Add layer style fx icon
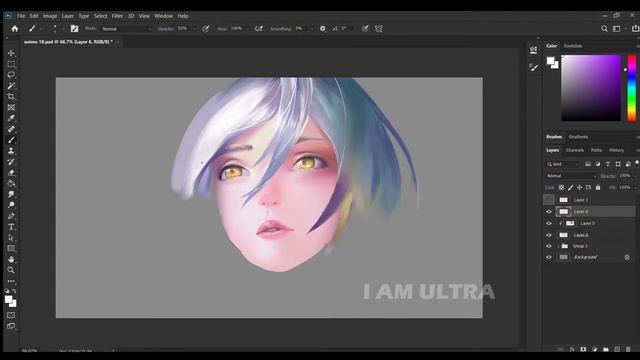 click(x=572, y=349)
